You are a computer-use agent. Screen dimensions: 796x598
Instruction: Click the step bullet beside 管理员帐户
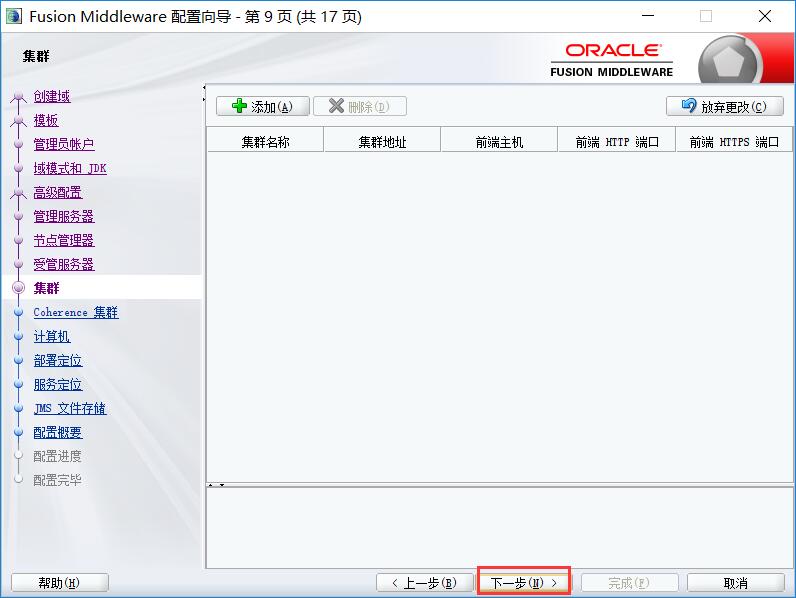(19, 144)
